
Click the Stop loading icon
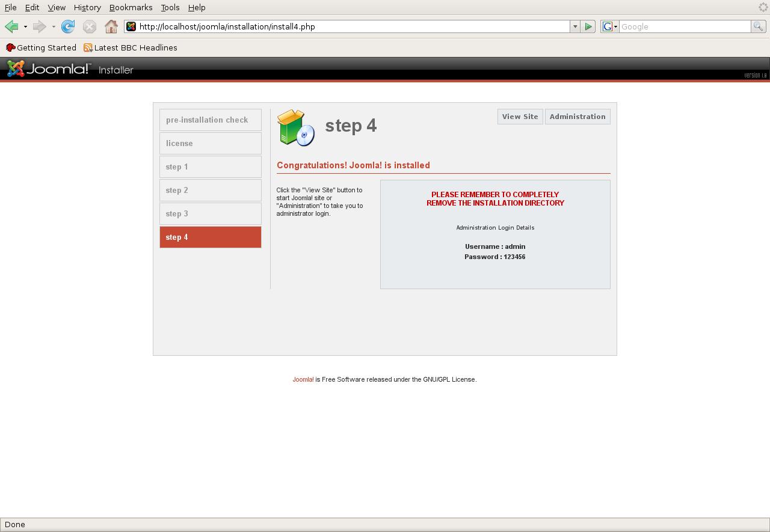coord(90,26)
